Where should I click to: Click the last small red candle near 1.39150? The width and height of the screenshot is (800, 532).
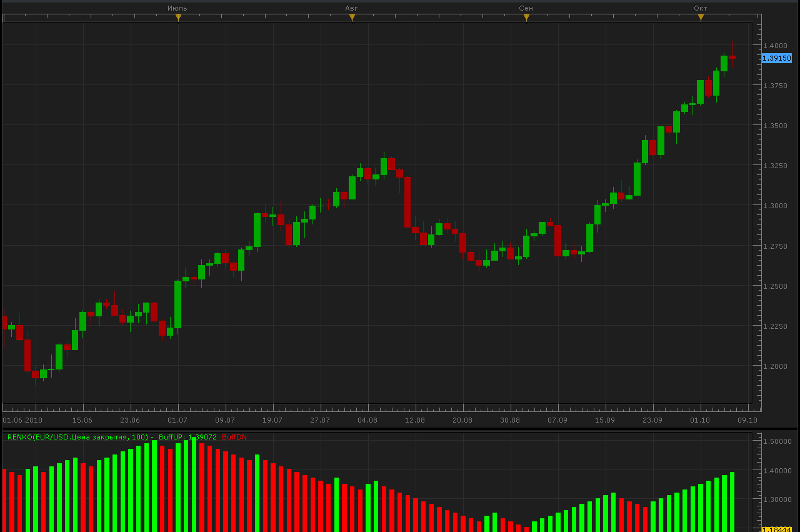(732, 57)
